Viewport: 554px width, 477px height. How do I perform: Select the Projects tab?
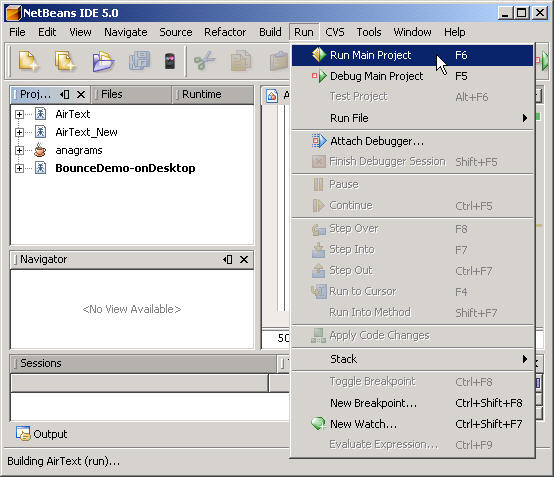(35, 94)
